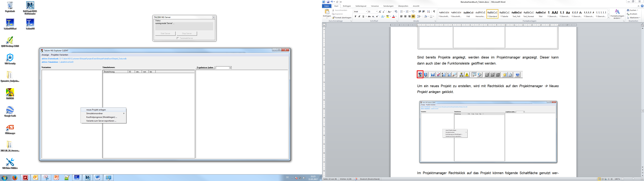Open the font size 11 dropdown
The width and height of the screenshot is (644, 181).
377,12
